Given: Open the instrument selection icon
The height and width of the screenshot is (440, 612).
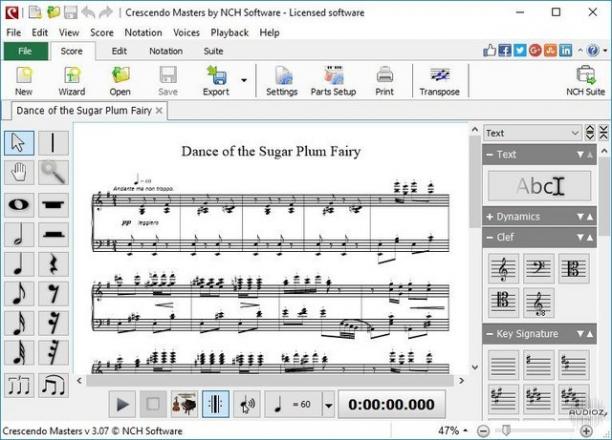Looking at the screenshot, I should point(184,404).
